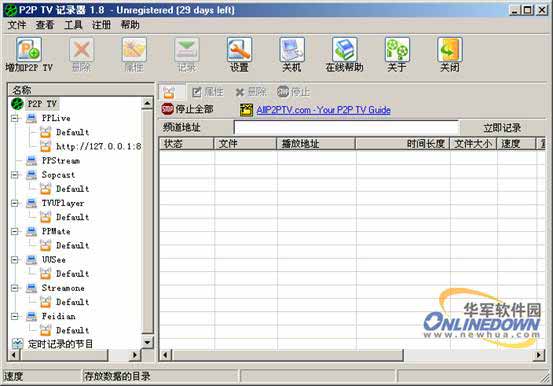Open the 工具 menu
The width and height of the screenshot is (553, 386).
(x=73, y=25)
